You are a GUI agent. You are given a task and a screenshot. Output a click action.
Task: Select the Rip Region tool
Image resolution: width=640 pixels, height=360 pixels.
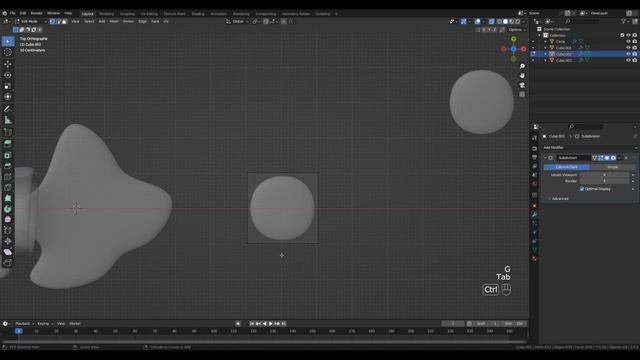click(8, 263)
